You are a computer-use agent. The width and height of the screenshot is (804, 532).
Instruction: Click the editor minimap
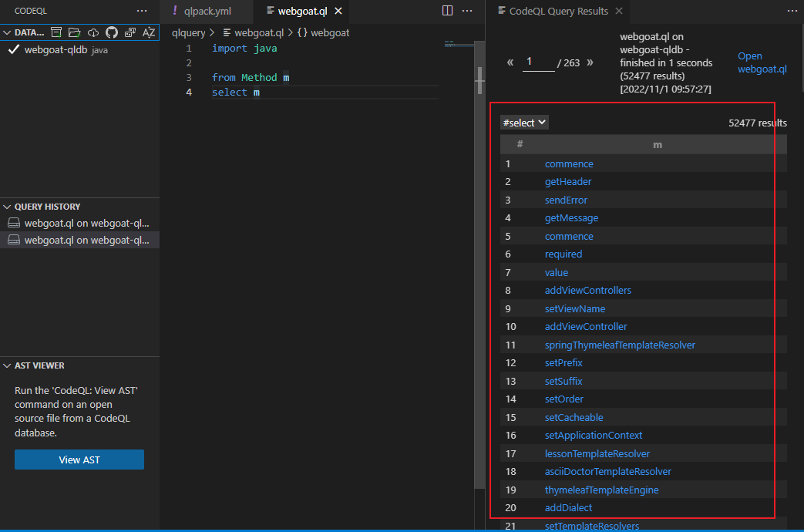[x=459, y=45]
